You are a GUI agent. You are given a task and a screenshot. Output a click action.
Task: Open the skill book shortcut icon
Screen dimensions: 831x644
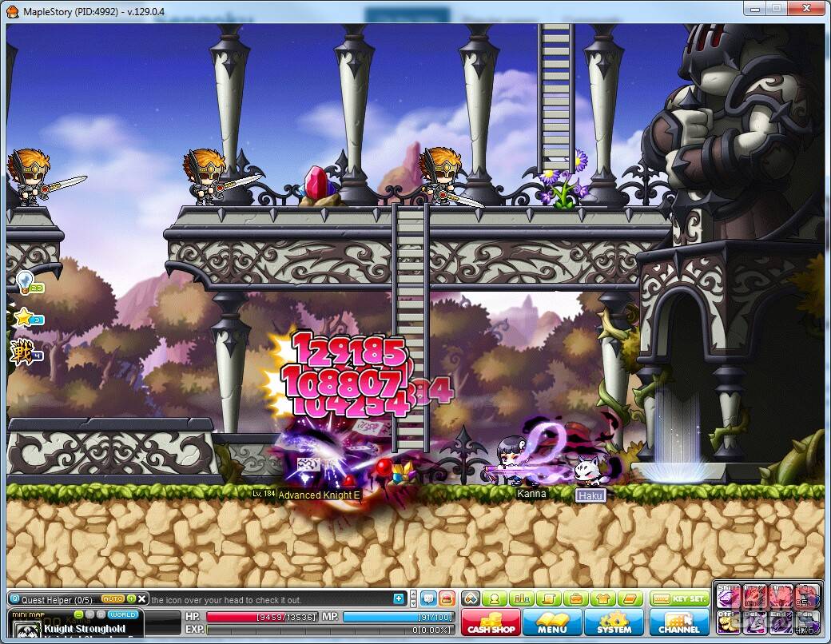(630, 598)
